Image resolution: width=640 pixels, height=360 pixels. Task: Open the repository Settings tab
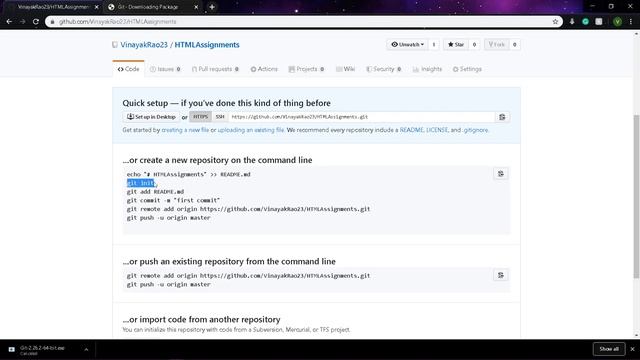(x=467, y=69)
